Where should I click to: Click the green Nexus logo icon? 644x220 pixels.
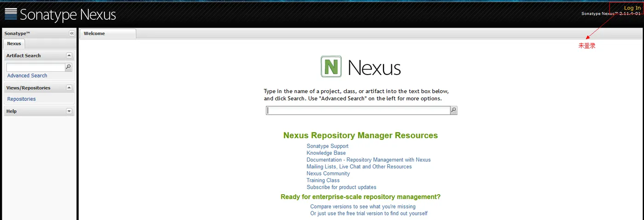(331, 67)
